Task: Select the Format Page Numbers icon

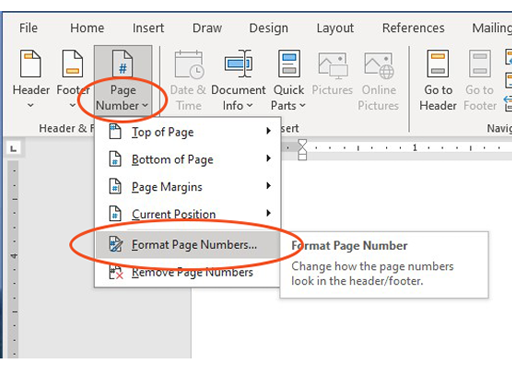Action: 116,244
